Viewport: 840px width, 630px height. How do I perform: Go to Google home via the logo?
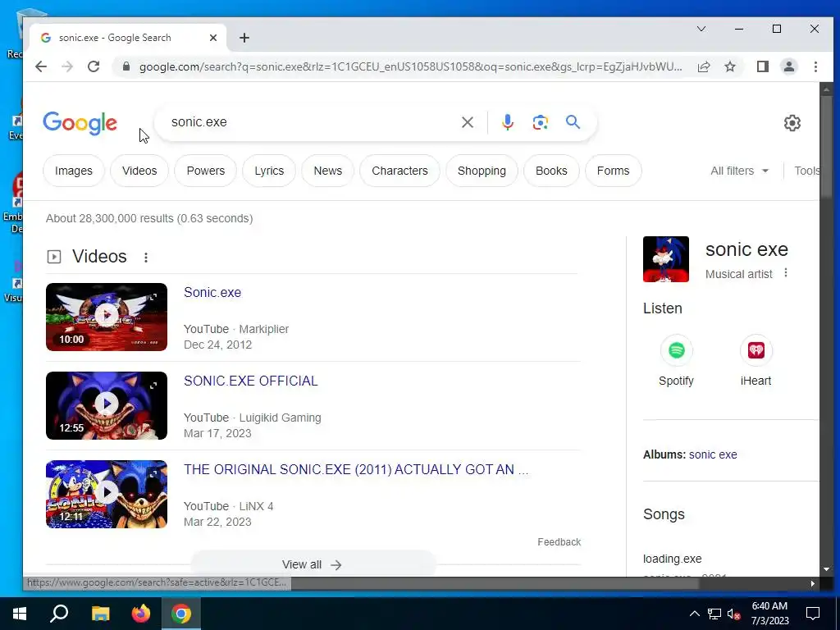coord(80,123)
